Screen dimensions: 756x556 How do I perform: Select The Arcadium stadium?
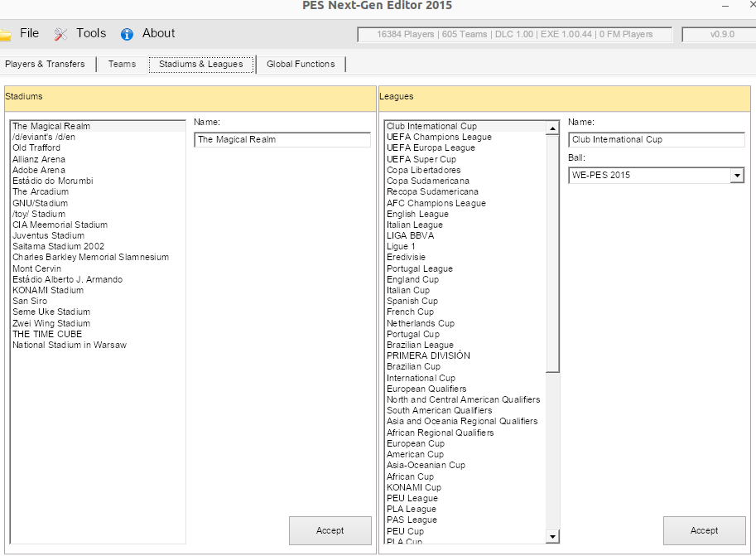coord(98,191)
